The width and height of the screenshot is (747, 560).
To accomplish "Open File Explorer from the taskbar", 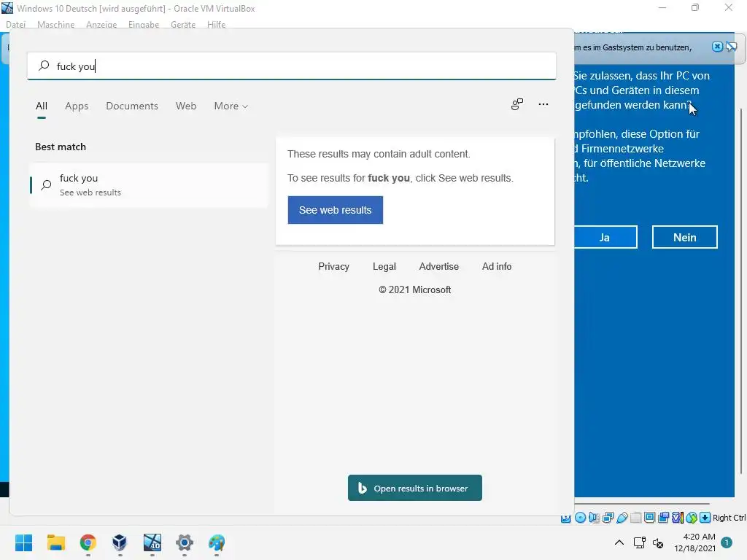I will pyautogui.click(x=55, y=542).
